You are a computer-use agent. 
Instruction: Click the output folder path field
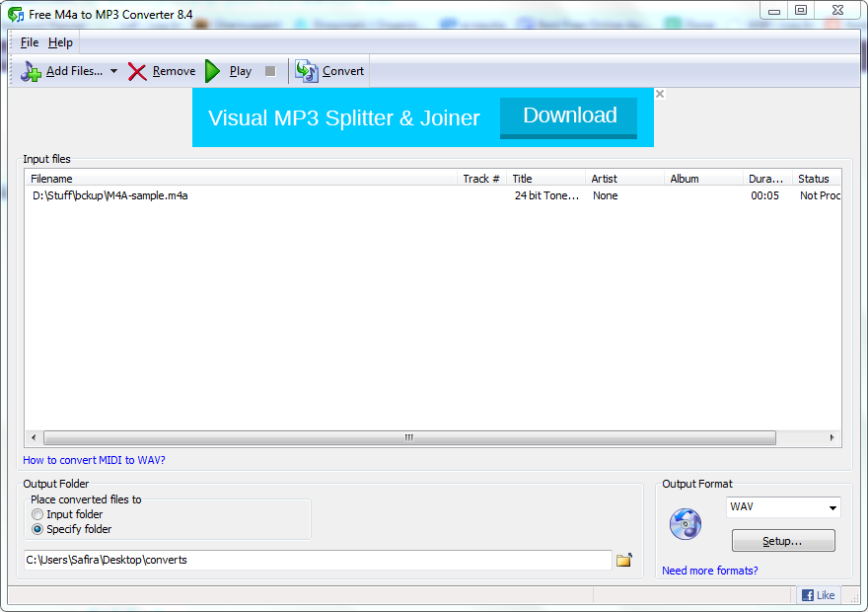[x=318, y=560]
